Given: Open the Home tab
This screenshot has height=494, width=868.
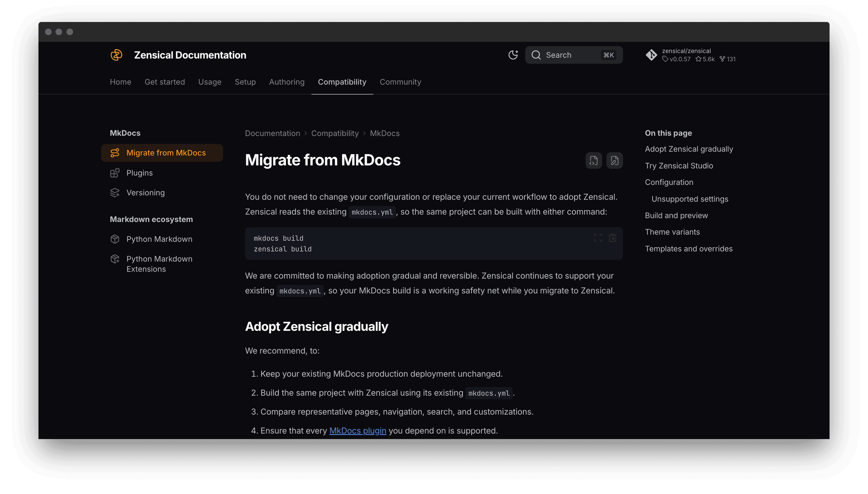Looking at the screenshot, I should coord(120,82).
